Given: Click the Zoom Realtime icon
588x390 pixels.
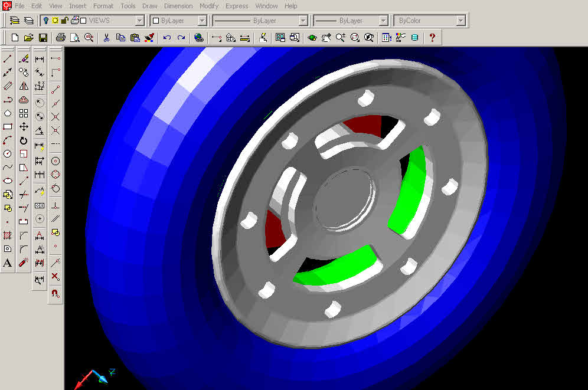Looking at the screenshot, I should tap(341, 37).
